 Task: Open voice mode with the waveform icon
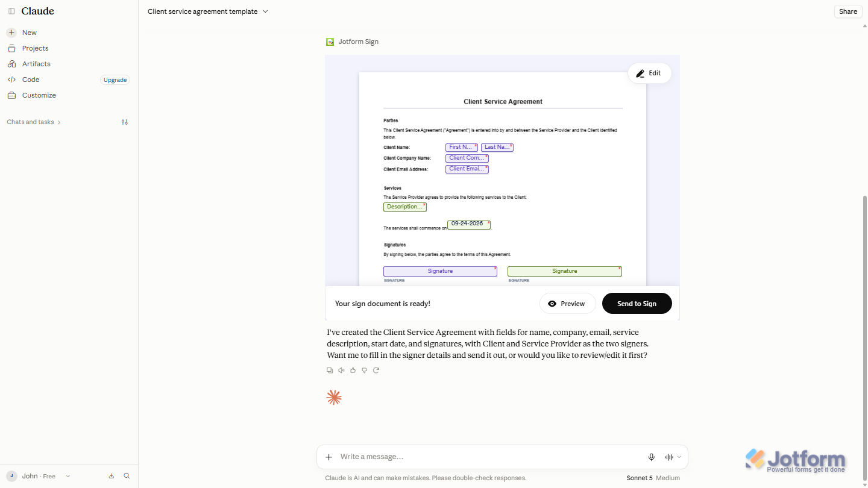pos(669,457)
